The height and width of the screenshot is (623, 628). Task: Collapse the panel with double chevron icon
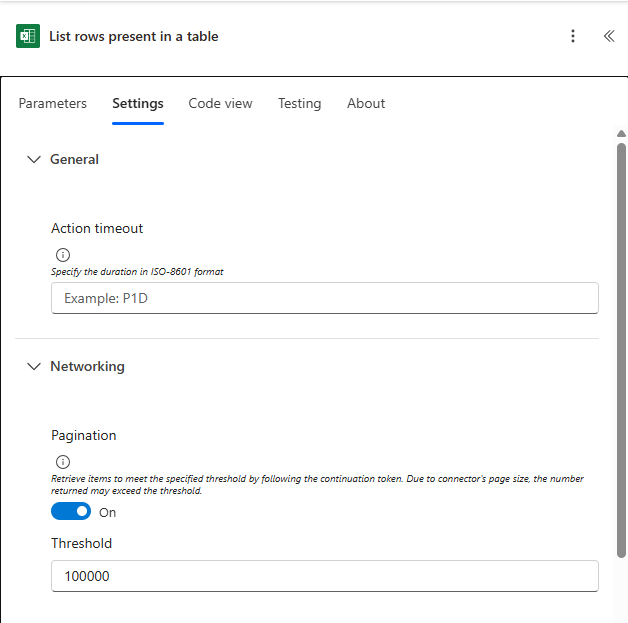click(609, 36)
